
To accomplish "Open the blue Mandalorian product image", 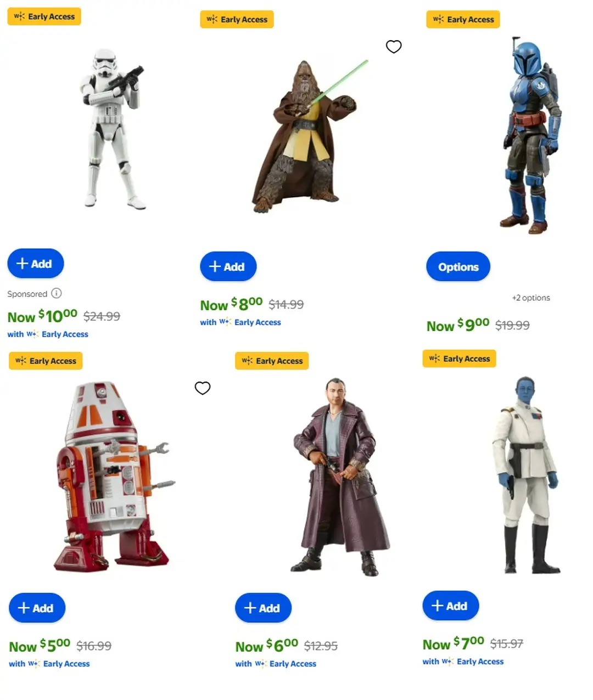I will tap(532, 135).
